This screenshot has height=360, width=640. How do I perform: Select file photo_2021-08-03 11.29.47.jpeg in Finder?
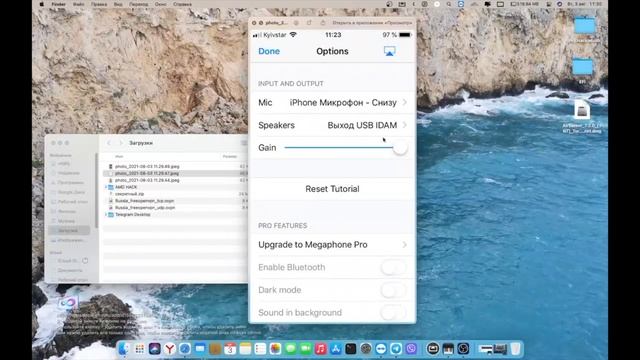(147, 173)
